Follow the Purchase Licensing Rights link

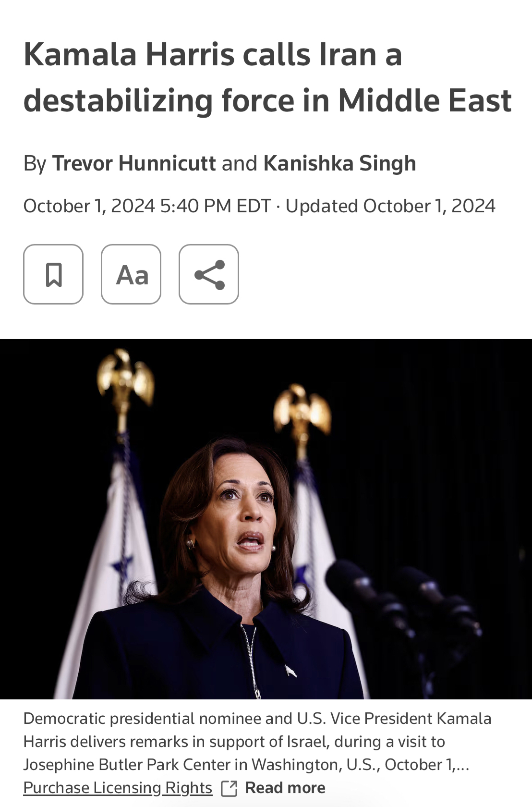pos(118,788)
